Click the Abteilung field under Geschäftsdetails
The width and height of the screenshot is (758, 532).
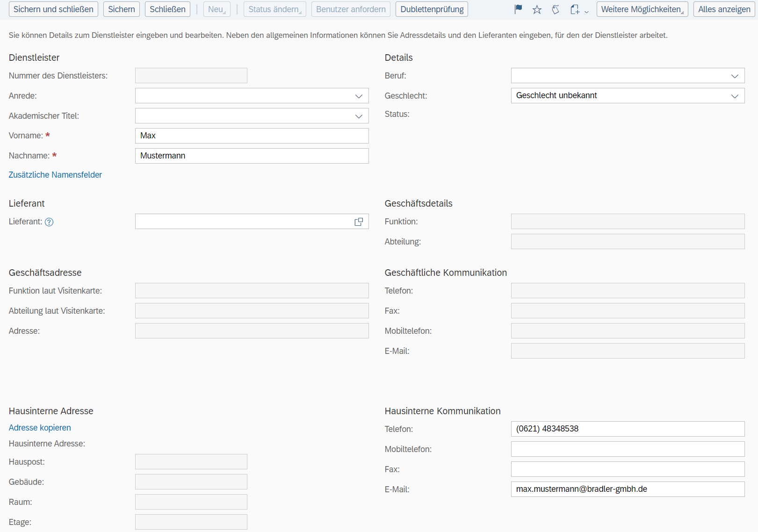point(628,242)
